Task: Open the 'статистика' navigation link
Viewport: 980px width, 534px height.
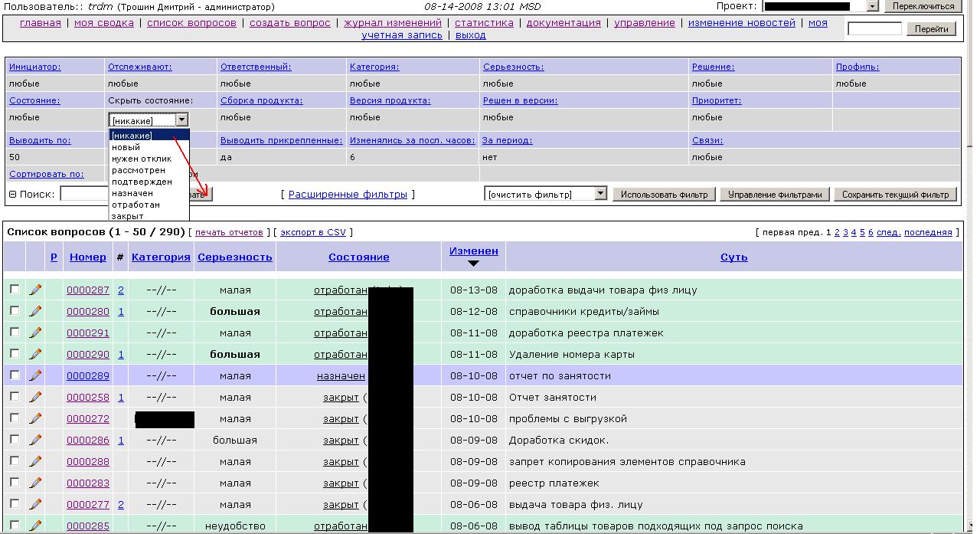Action: [484, 23]
